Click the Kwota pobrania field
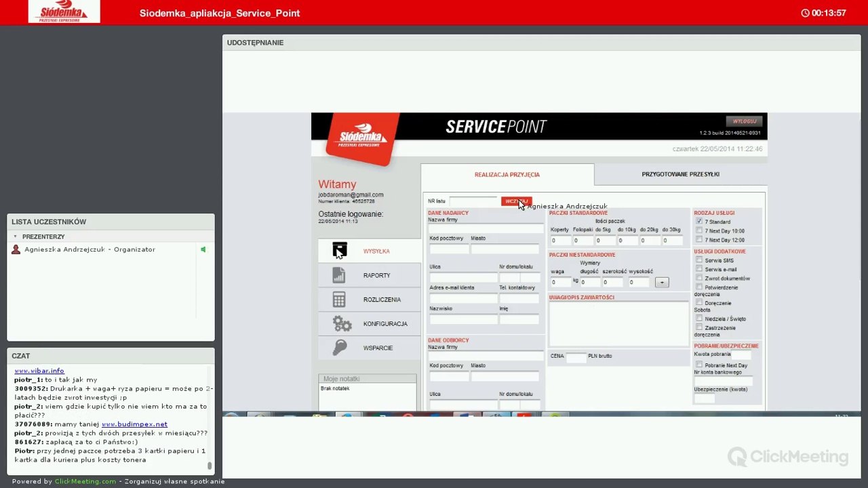 pyautogui.click(x=742, y=355)
